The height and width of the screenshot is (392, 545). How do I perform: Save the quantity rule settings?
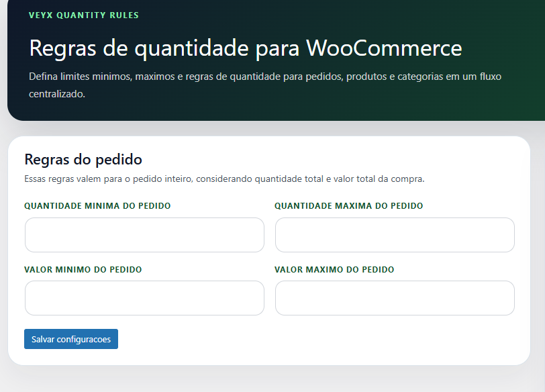pos(70,339)
